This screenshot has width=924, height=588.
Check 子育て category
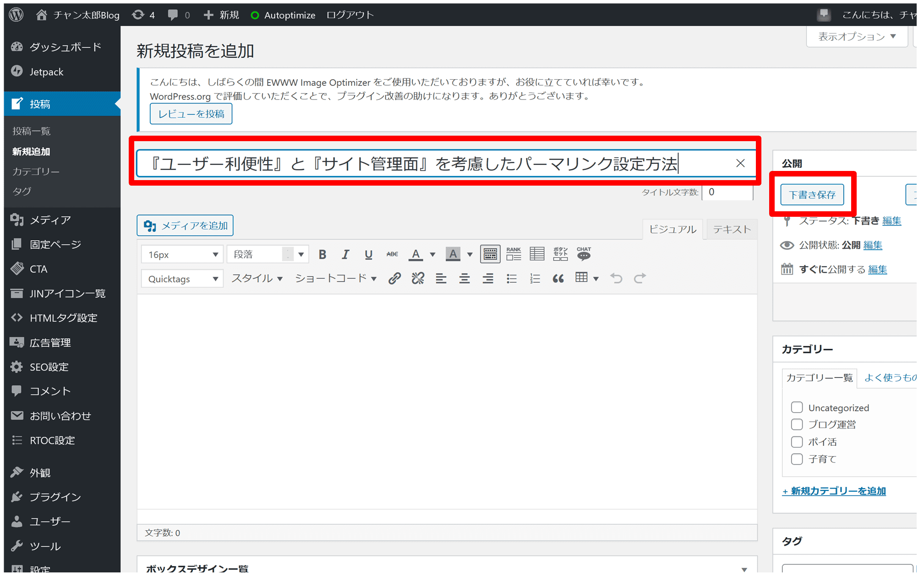click(x=797, y=459)
